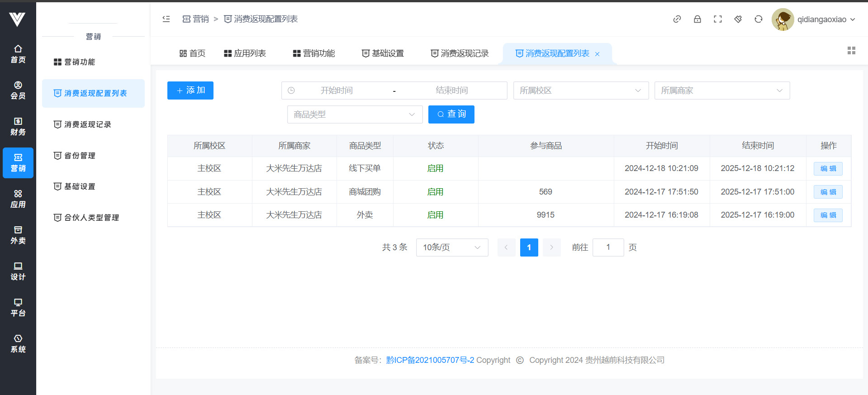Expand the 所属商家 dropdown
This screenshot has width=868, height=395.
click(x=721, y=90)
